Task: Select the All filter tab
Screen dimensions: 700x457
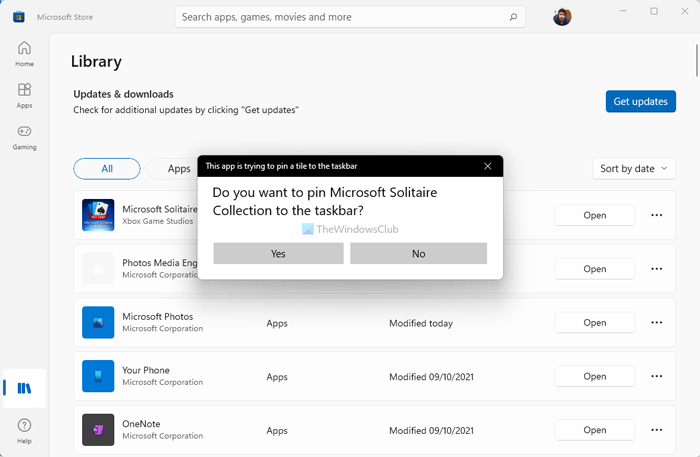Action: click(107, 169)
